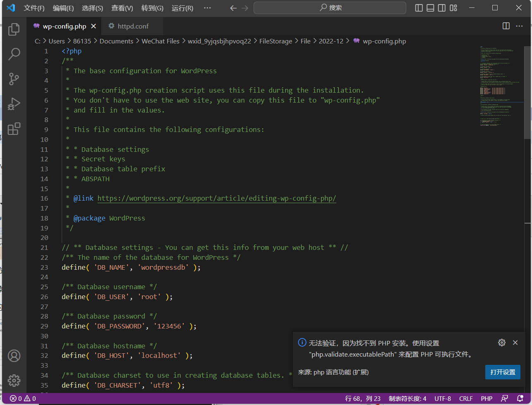Image resolution: width=532 pixels, height=405 pixels.
Task: Click 行 68, 列 23 in status bar
Action: tap(363, 399)
